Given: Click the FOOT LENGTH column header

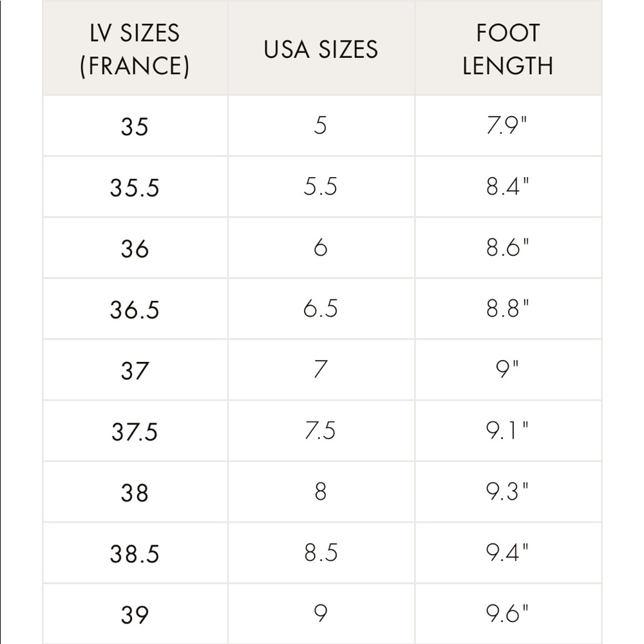Looking at the screenshot, I should click(x=508, y=48).
